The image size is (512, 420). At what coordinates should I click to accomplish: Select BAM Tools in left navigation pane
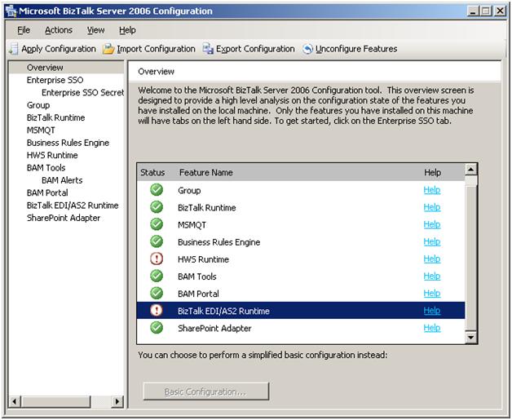46,168
